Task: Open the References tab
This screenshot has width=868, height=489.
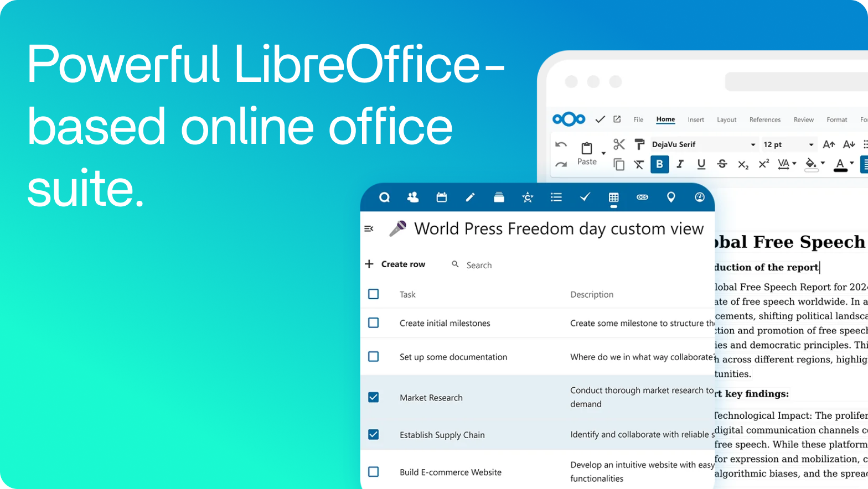Action: (x=764, y=119)
